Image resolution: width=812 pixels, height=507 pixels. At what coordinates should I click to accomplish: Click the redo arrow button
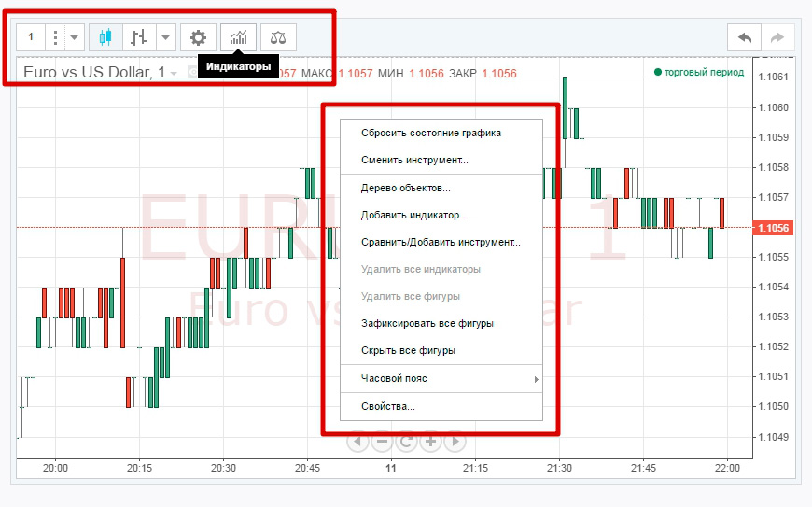click(x=777, y=37)
